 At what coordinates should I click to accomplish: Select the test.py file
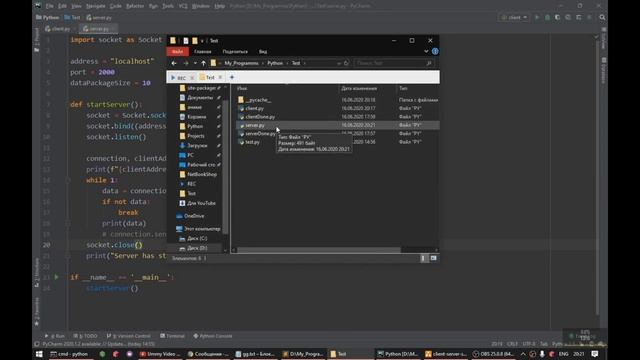coord(252,142)
